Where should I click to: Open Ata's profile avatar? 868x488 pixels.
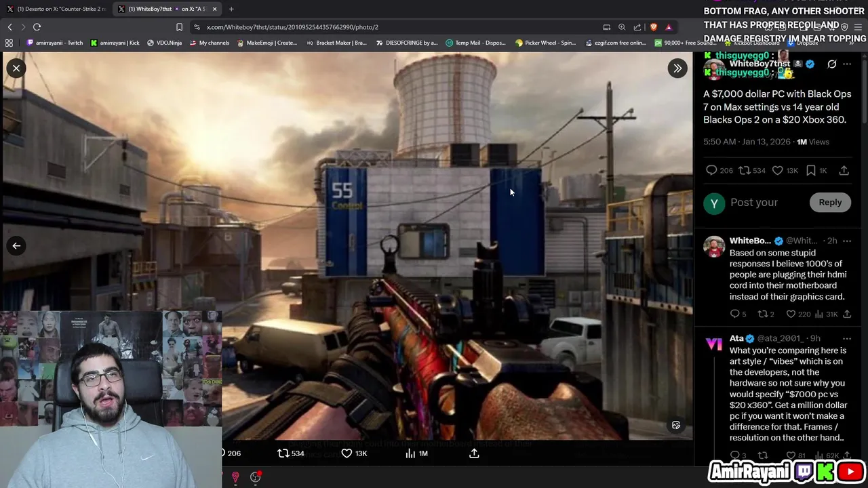click(x=714, y=344)
